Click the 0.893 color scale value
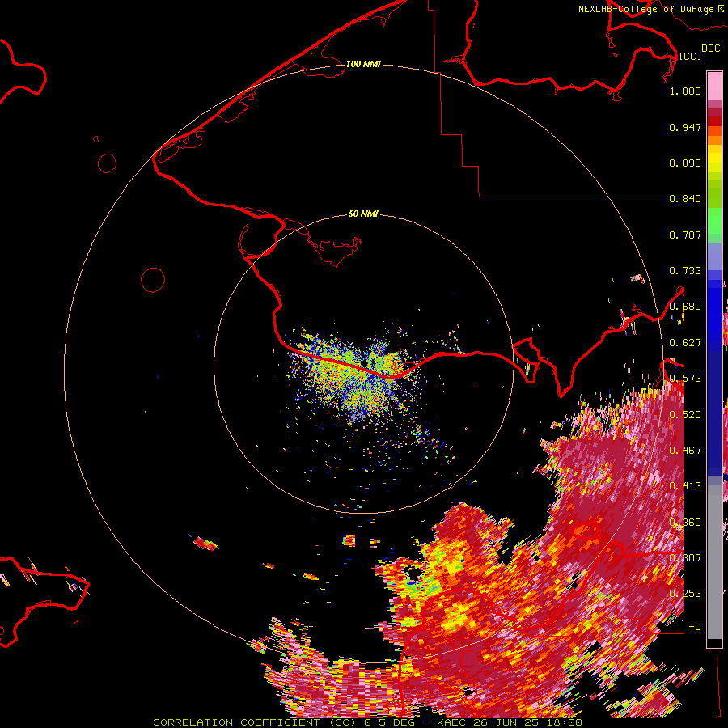 coord(685,163)
